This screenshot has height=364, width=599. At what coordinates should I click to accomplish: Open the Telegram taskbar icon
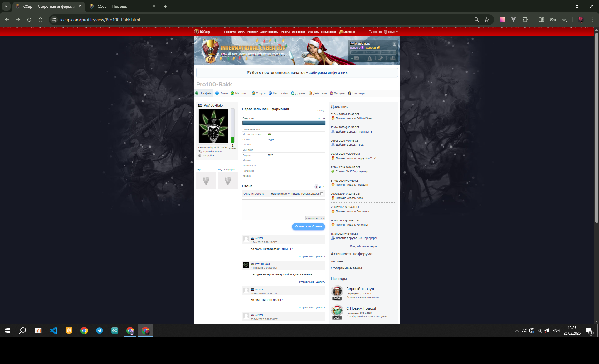(x=100, y=331)
